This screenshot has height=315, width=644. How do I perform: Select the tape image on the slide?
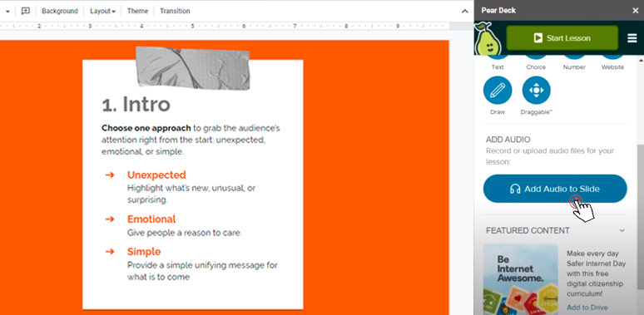(x=193, y=68)
